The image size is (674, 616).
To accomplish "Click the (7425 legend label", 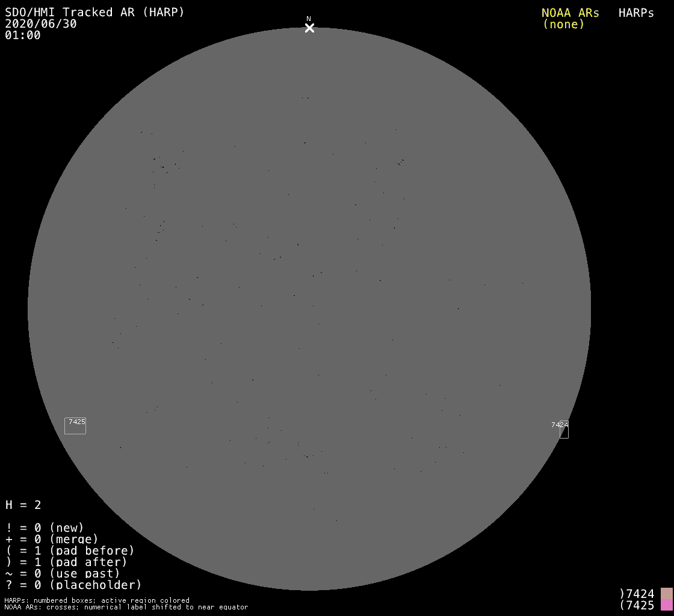I will click(637, 605).
